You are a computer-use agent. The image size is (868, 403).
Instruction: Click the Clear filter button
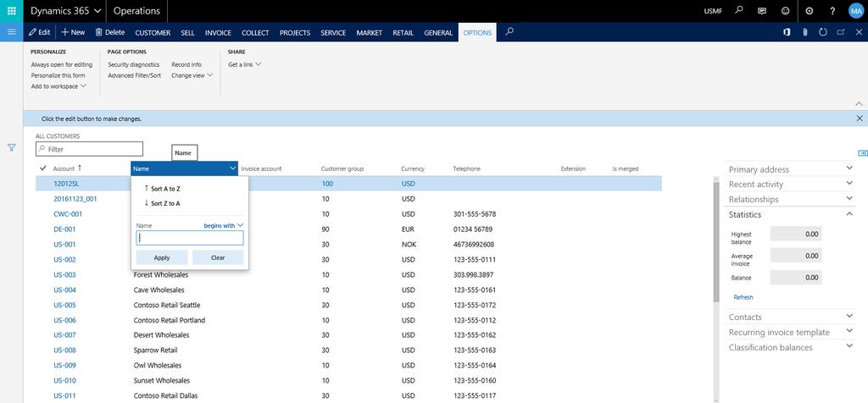pos(218,257)
